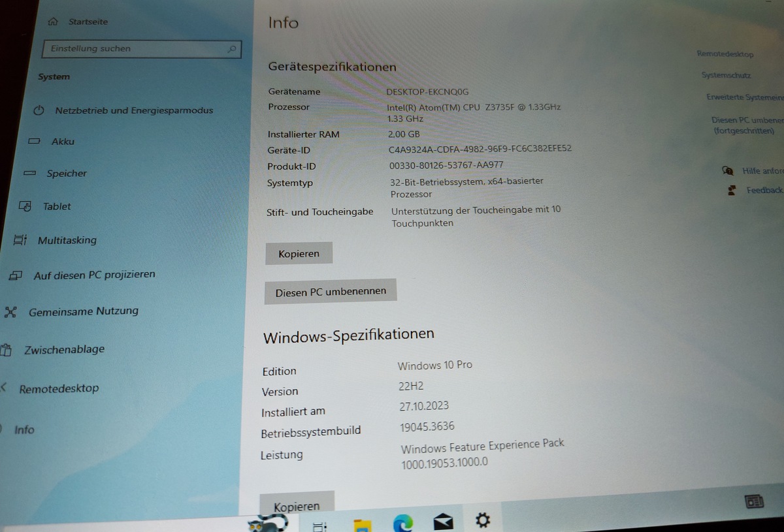Click the Version value 22H2
Screen dimensions: 784x532
pos(412,386)
